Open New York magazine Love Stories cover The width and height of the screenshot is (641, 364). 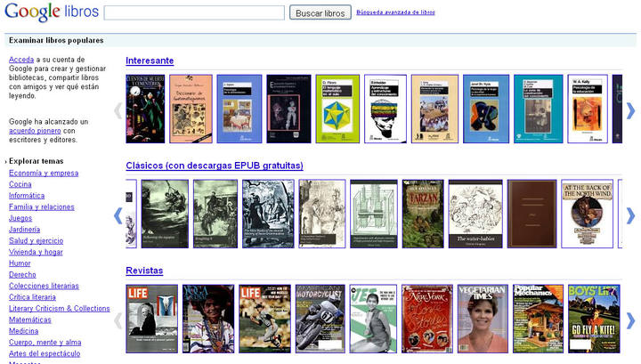tap(427, 319)
